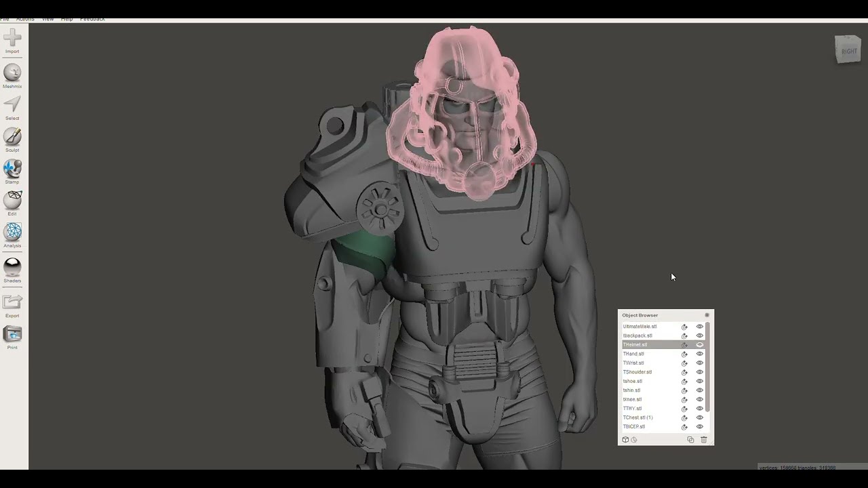Select the THelmet.stl row
Image resolution: width=868 pixels, height=488 pixels.
663,345
